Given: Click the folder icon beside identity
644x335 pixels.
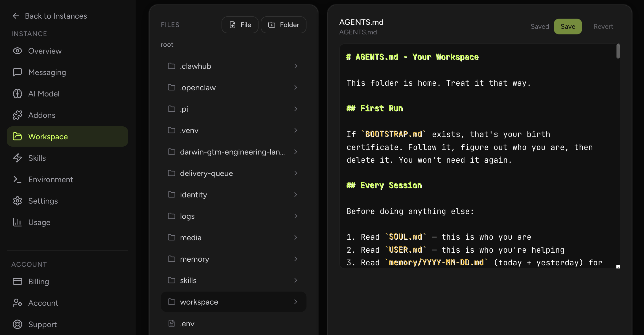Looking at the screenshot, I should 172,195.
